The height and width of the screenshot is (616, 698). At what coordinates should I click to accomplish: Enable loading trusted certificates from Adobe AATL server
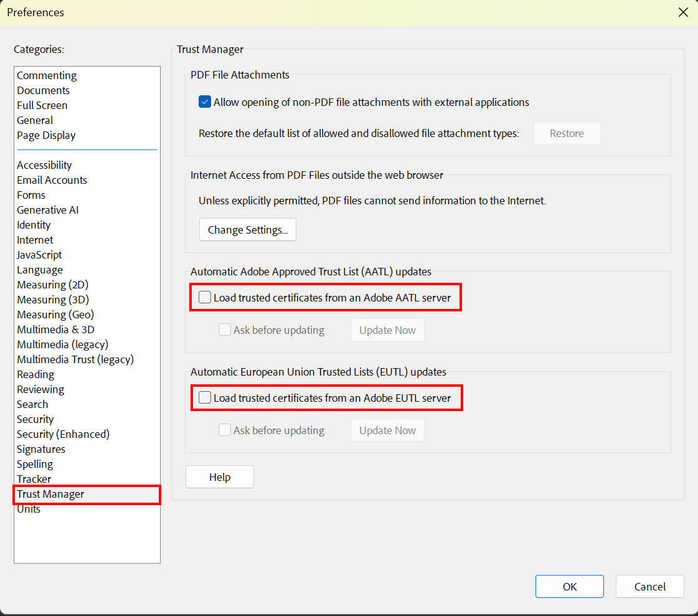(x=205, y=297)
